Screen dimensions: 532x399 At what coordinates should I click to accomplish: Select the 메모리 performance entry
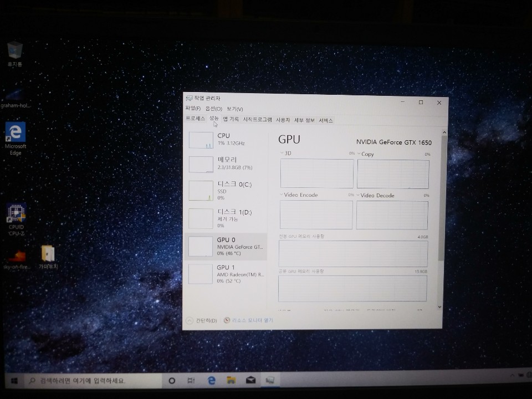[x=227, y=163]
